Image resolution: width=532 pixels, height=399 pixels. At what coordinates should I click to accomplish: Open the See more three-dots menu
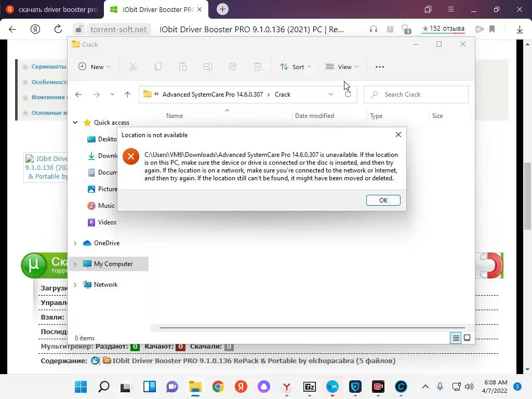click(x=380, y=67)
